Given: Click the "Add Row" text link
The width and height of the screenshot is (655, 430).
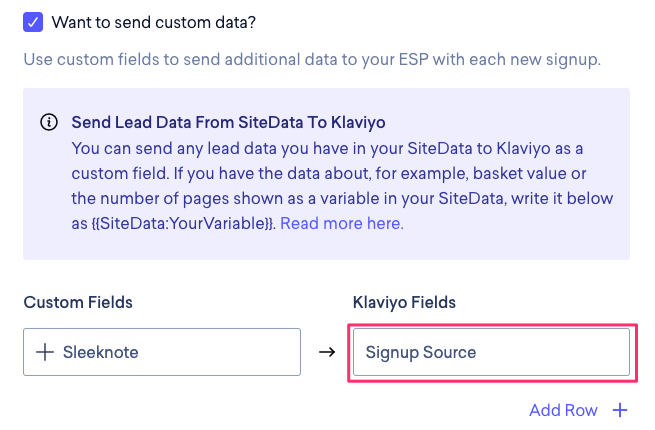Looking at the screenshot, I should [x=563, y=410].
